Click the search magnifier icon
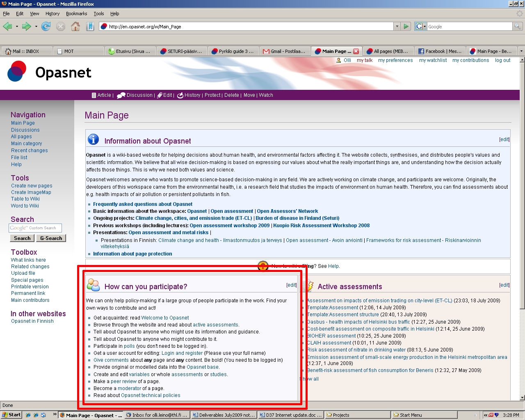Image resolution: width=525 pixels, height=420 pixels. click(x=518, y=27)
